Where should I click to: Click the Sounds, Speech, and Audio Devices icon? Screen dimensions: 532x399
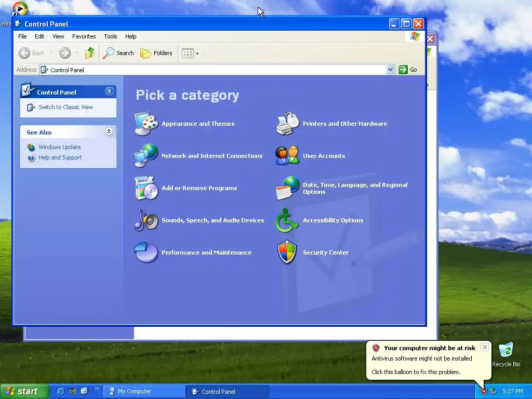pyautogui.click(x=146, y=220)
